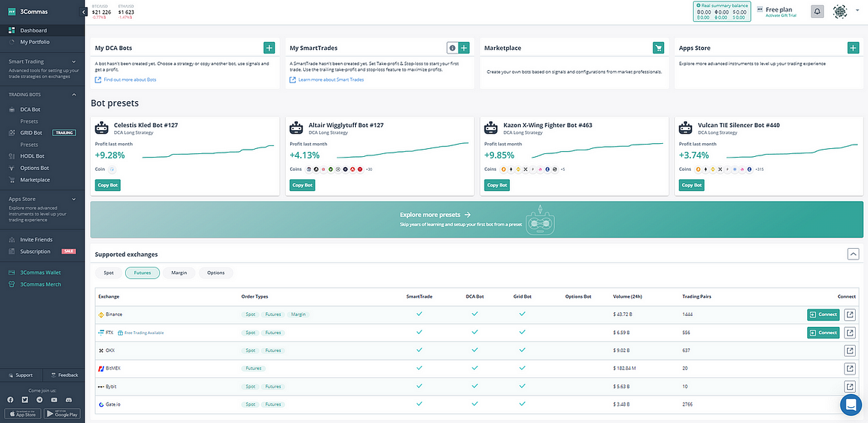The image size is (868, 423).
Task: Open the notifications bell
Action: (x=817, y=11)
